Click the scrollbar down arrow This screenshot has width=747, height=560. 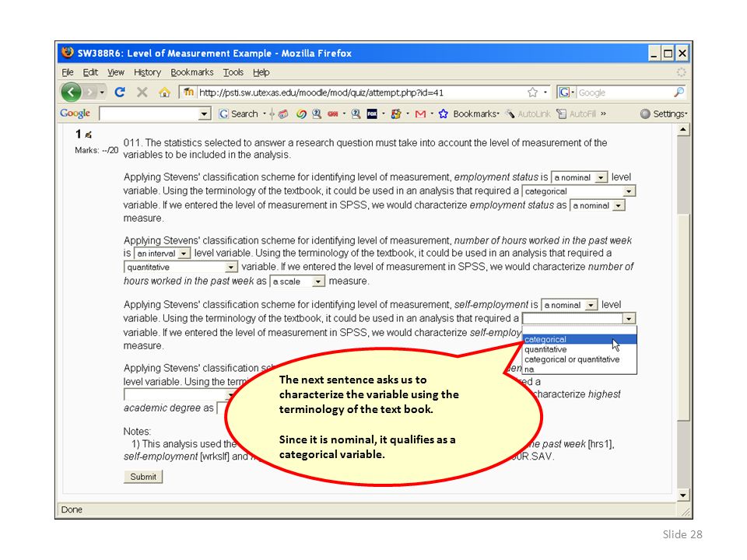[x=683, y=495]
